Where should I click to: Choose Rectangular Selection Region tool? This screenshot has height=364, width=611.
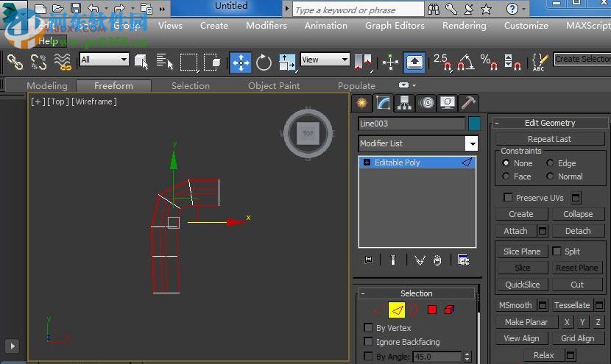click(x=189, y=63)
